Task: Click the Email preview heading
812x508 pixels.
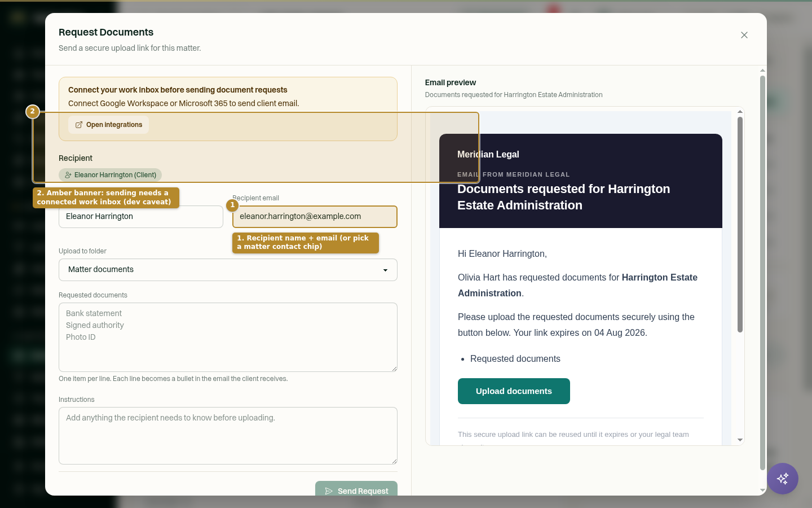Action: point(451,82)
